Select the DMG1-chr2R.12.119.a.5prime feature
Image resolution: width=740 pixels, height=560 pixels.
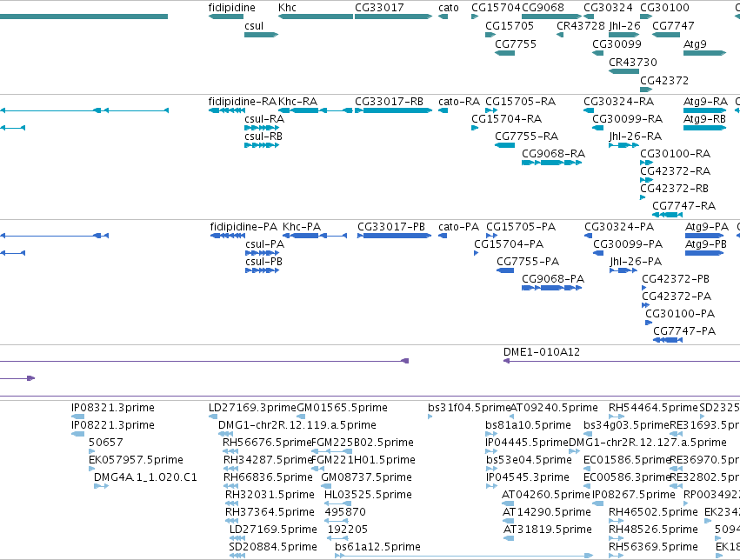tap(225, 434)
